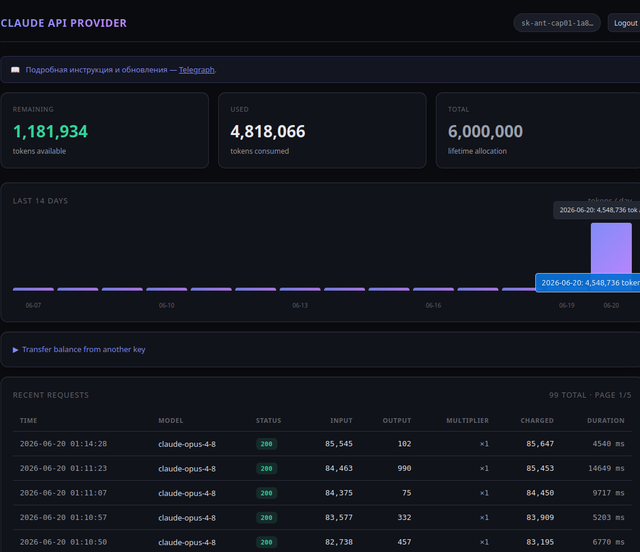Screen dimensions: 640x552
Task: Click the RECENT REQUESTS heading
Action: click(51, 395)
